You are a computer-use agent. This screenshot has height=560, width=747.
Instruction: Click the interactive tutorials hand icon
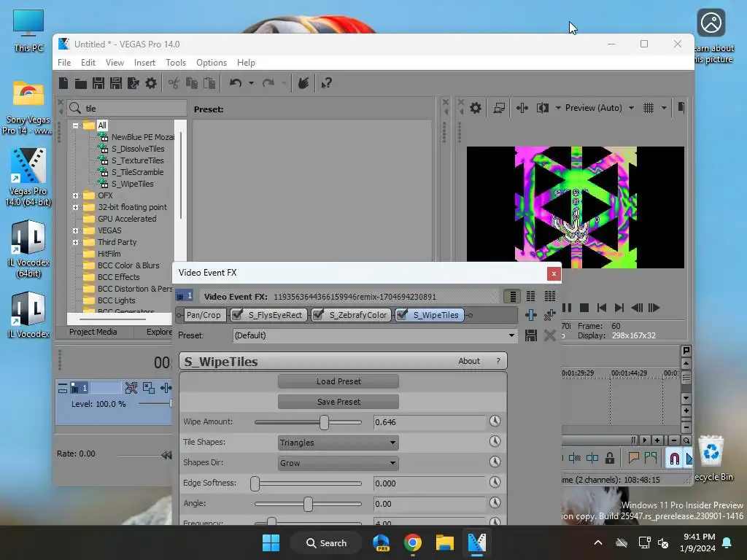303,83
